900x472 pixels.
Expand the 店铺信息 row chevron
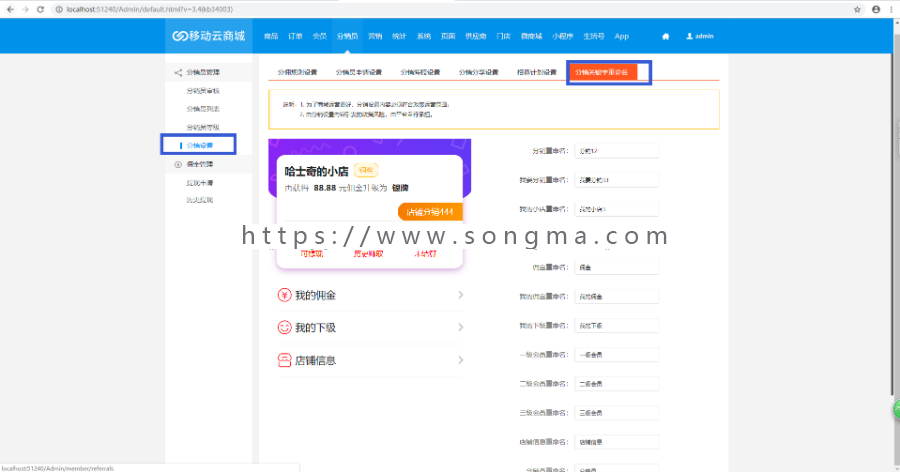[x=460, y=360]
